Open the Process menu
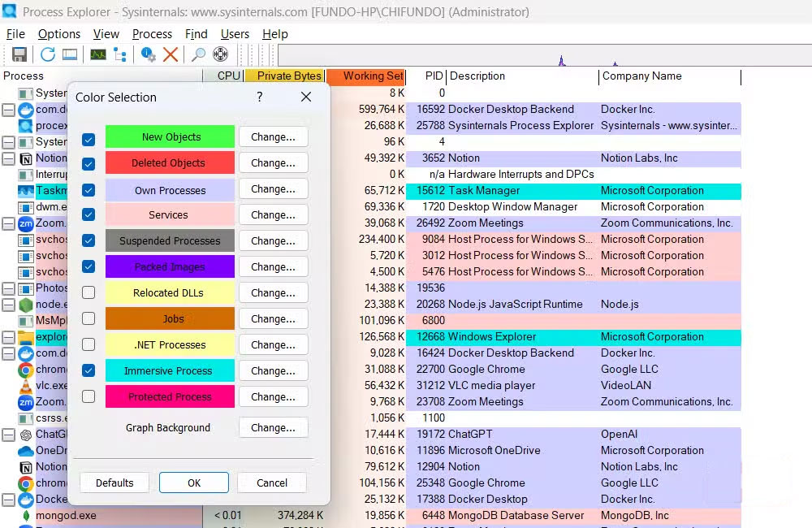Viewport: 812px width, 528px height. (x=152, y=34)
